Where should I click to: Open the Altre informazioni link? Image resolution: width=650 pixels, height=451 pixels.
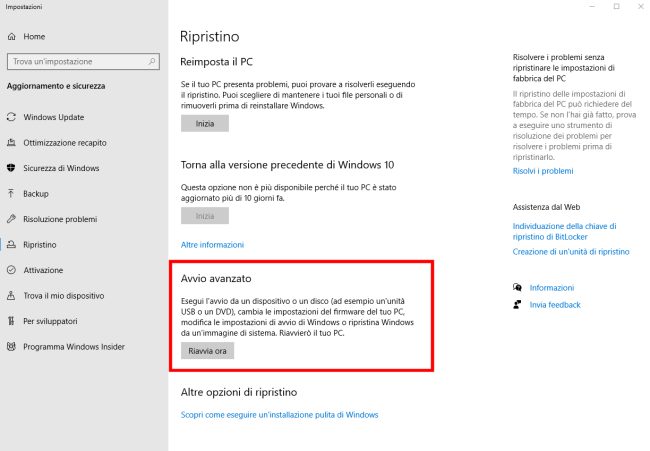[212, 244]
